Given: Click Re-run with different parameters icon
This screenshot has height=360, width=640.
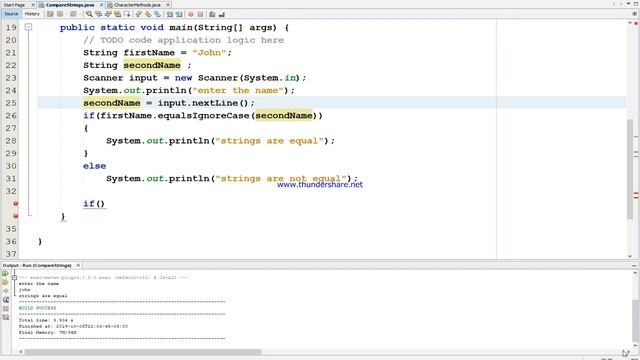Looking at the screenshot, I should click(x=6, y=282).
